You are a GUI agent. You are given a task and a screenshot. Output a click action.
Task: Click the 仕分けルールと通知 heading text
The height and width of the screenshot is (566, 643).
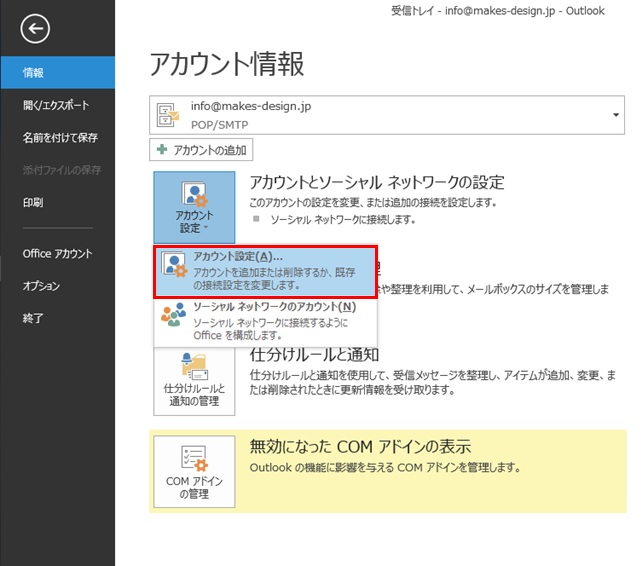click(314, 355)
